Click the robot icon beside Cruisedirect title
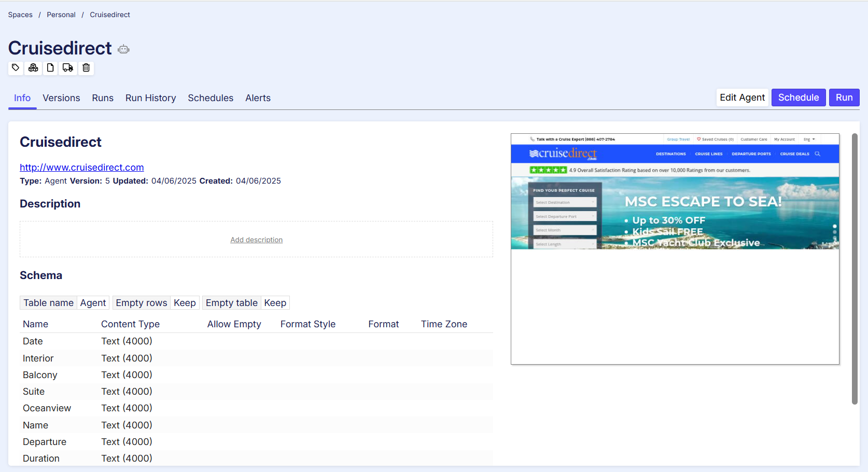The height and width of the screenshot is (472, 868). [x=123, y=49]
